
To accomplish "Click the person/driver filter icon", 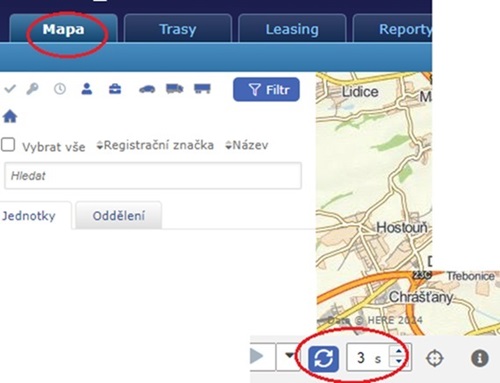I will 87,89.
